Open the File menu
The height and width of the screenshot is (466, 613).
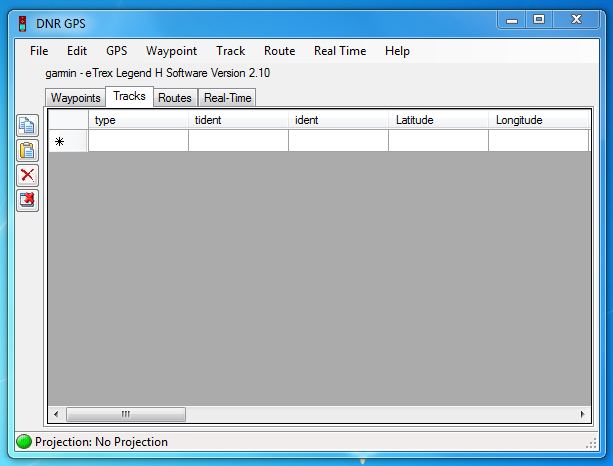point(39,51)
